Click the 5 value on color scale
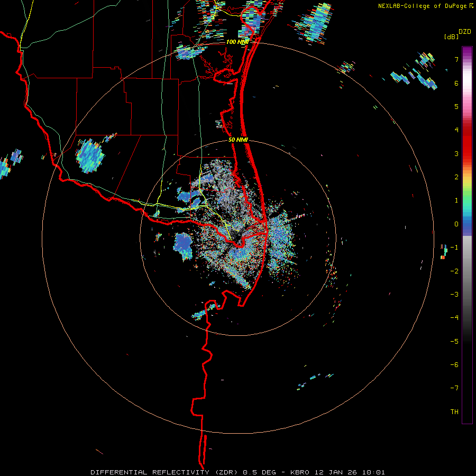This screenshot has width=476, height=476. pyautogui.click(x=456, y=106)
